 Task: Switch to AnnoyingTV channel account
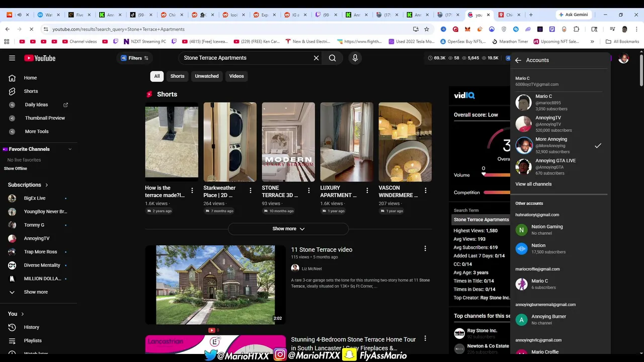(x=558, y=124)
